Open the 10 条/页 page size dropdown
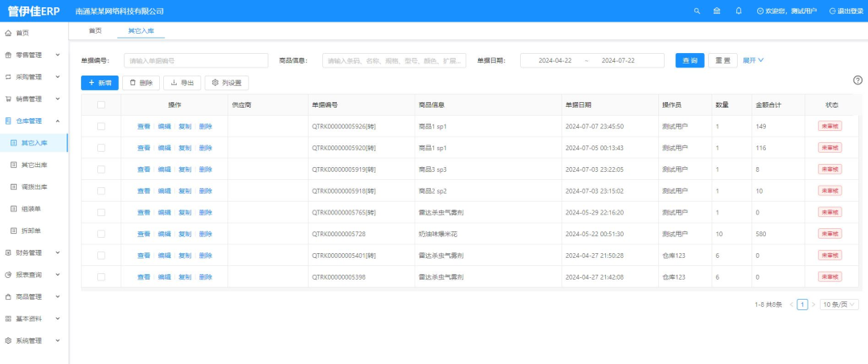868x364 pixels. click(x=839, y=305)
